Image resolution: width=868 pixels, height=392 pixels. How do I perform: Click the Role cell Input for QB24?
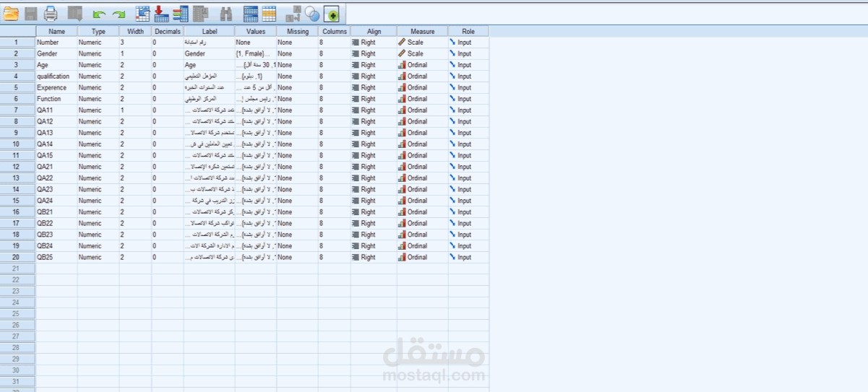468,245
